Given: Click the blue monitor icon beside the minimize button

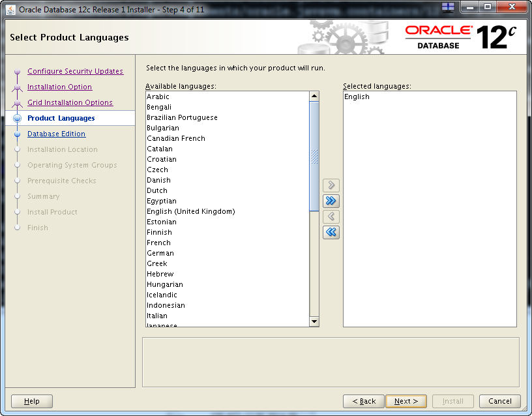Looking at the screenshot, I should [448, 7].
